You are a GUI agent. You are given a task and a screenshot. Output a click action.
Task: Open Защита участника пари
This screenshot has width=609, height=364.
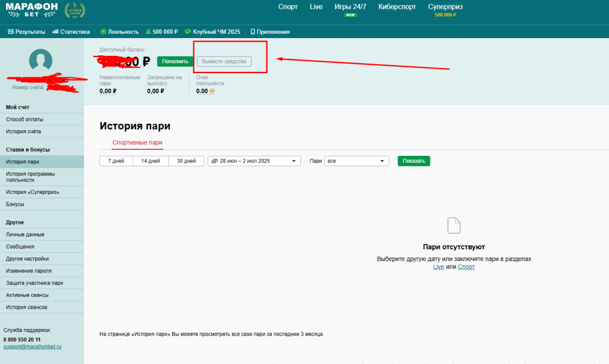click(x=42, y=283)
